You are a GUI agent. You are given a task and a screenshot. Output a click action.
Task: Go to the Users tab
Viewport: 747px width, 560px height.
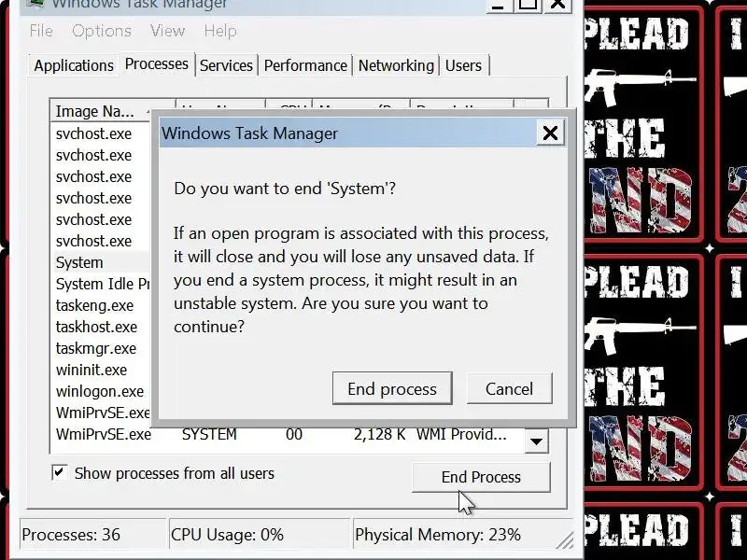pos(463,65)
